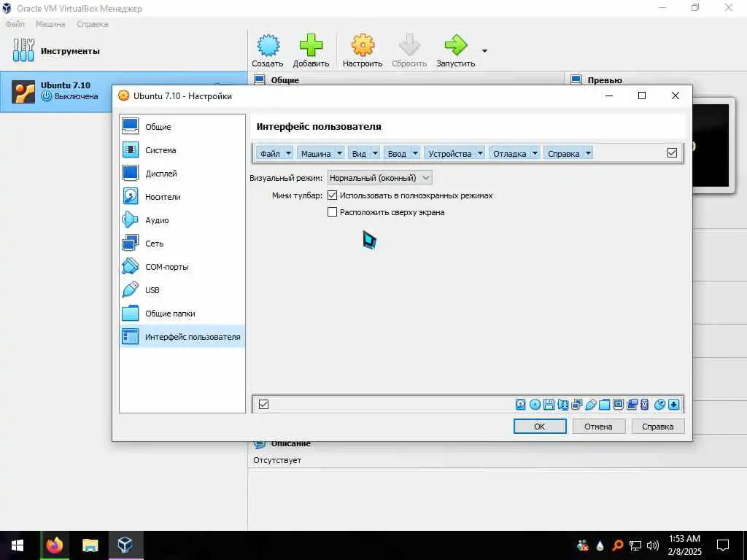Click the Создать (Create) toolbar icon
Image resolution: width=747 pixels, height=560 pixels.
click(x=268, y=46)
